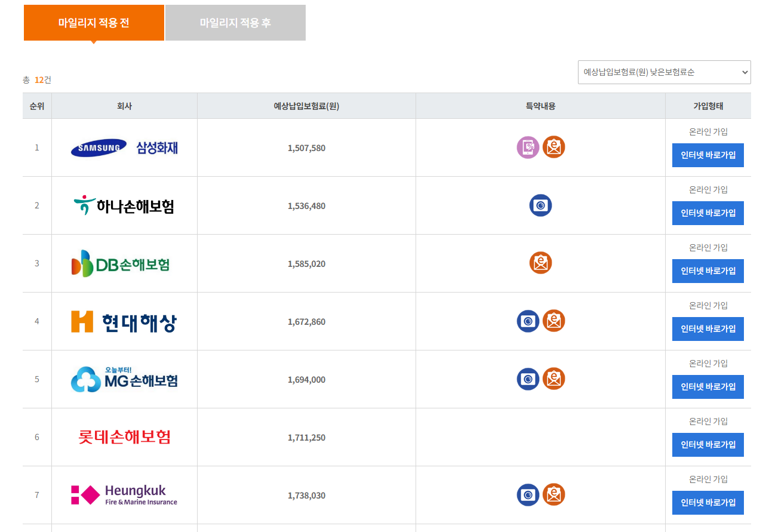Click the blue camera icon in Hana row
The width and height of the screenshot is (769, 532).
[x=540, y=205]
